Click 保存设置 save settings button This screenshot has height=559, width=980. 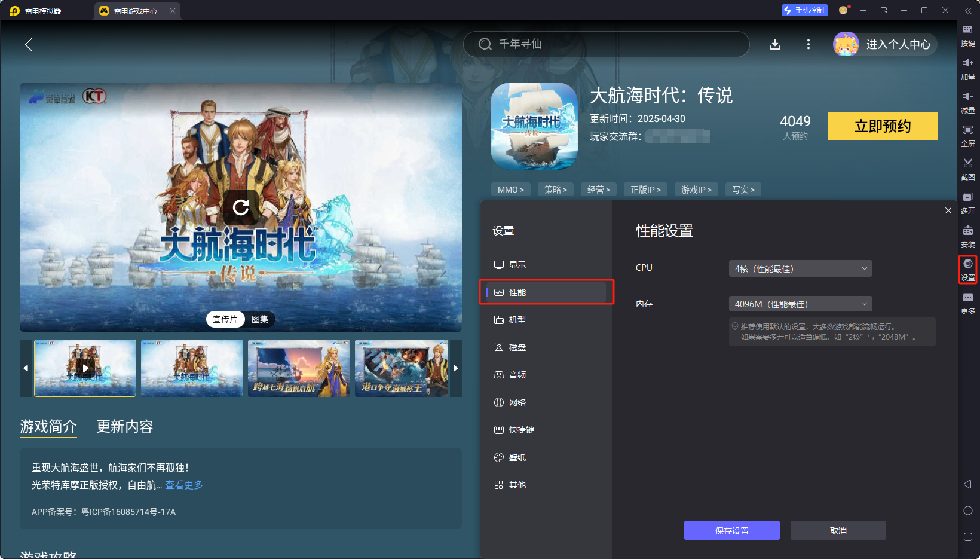tap(732, 530)
